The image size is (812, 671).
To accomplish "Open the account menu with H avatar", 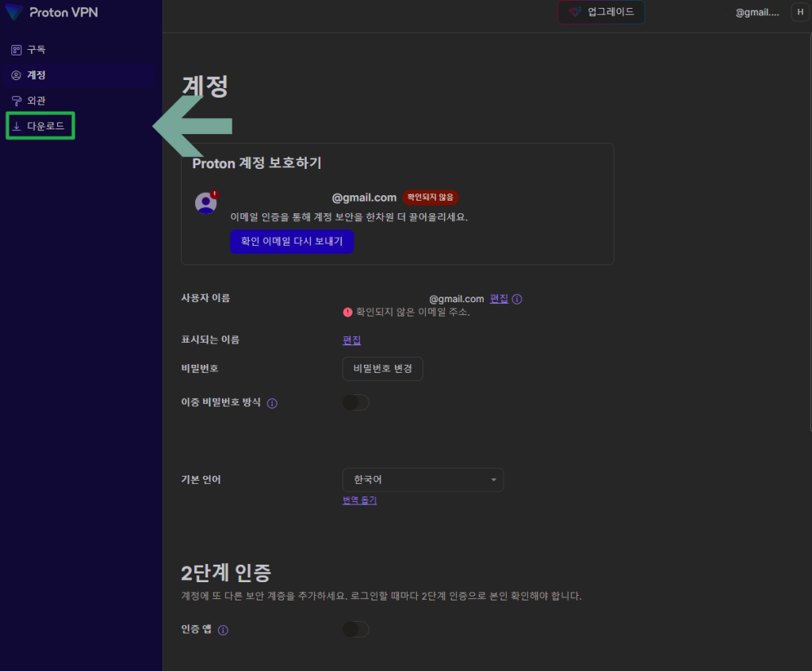I will click(798, 13).
